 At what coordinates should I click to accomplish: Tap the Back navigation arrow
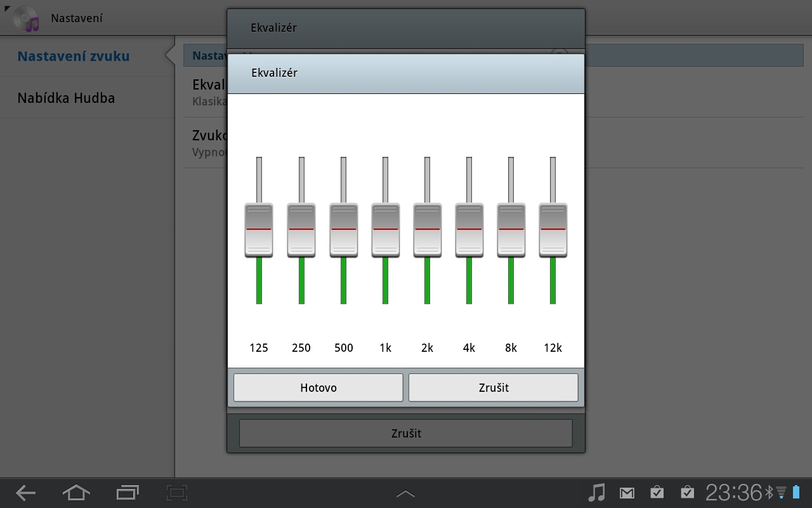pos(25,493)
